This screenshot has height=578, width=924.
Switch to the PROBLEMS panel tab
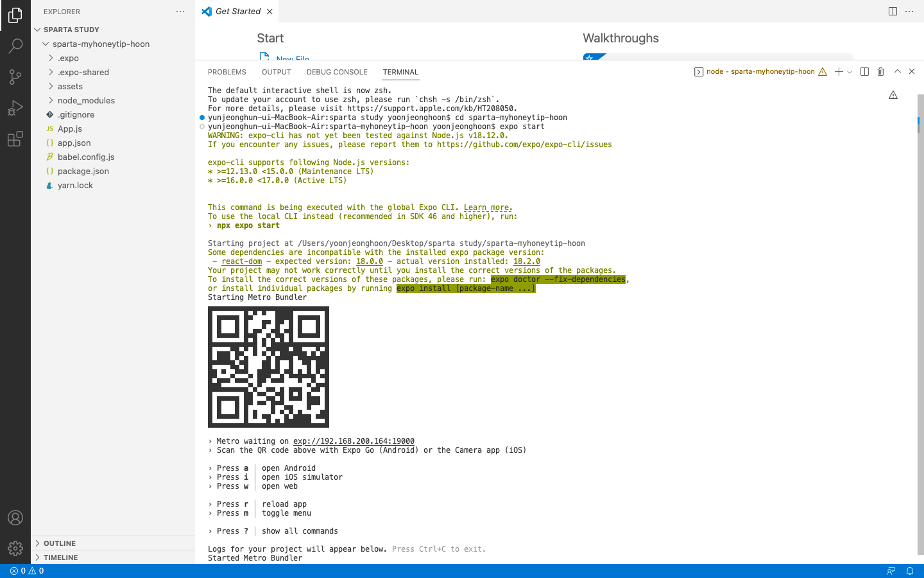pos(227,72)
